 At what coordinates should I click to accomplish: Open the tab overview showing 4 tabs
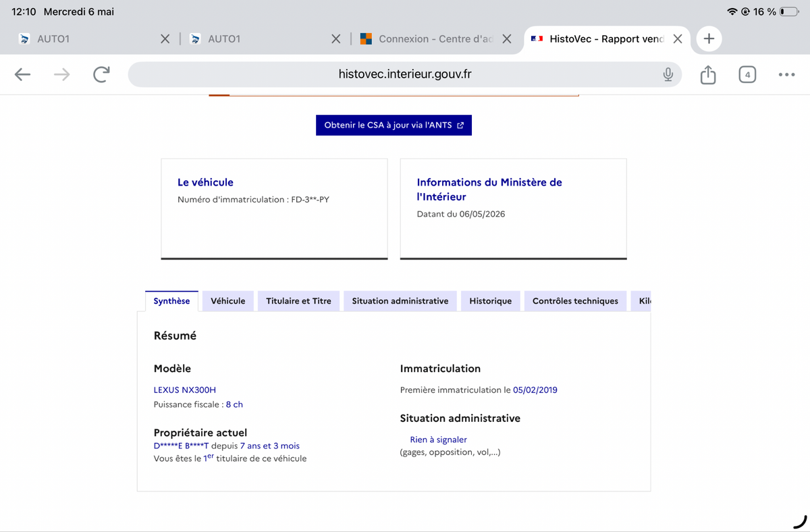pyautogui.click(x=747, y=74)
